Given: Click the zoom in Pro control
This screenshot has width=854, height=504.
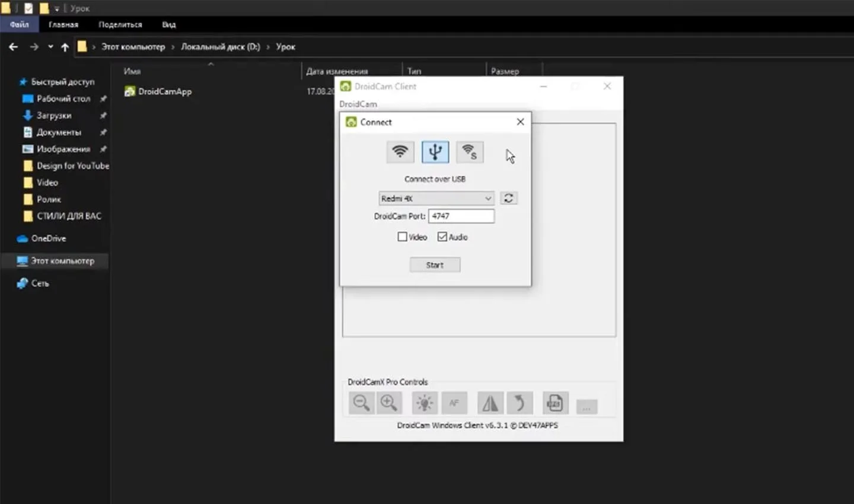Looking at the screenshot, I should pyautogui.click(x=389, y=403).
